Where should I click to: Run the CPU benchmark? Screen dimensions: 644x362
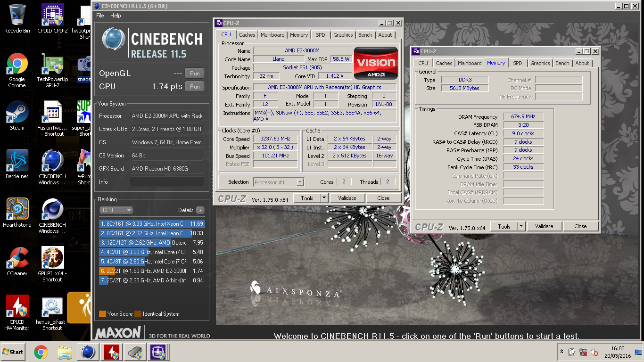pyautogui.click(x=195, y=86)
